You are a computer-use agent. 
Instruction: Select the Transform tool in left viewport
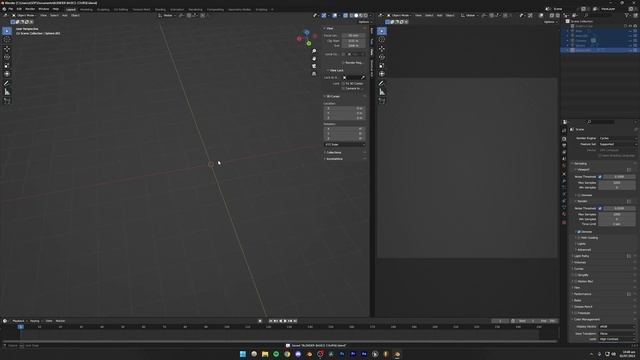tap(7, 74)
